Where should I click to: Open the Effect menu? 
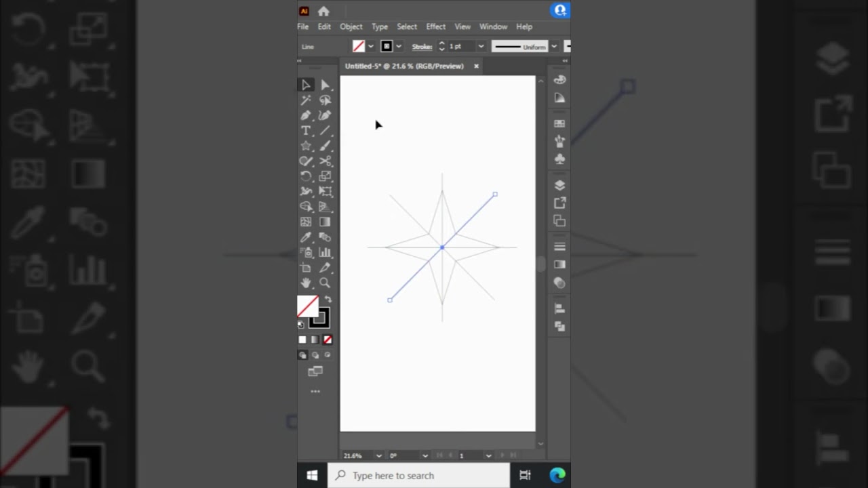point(436,26)
